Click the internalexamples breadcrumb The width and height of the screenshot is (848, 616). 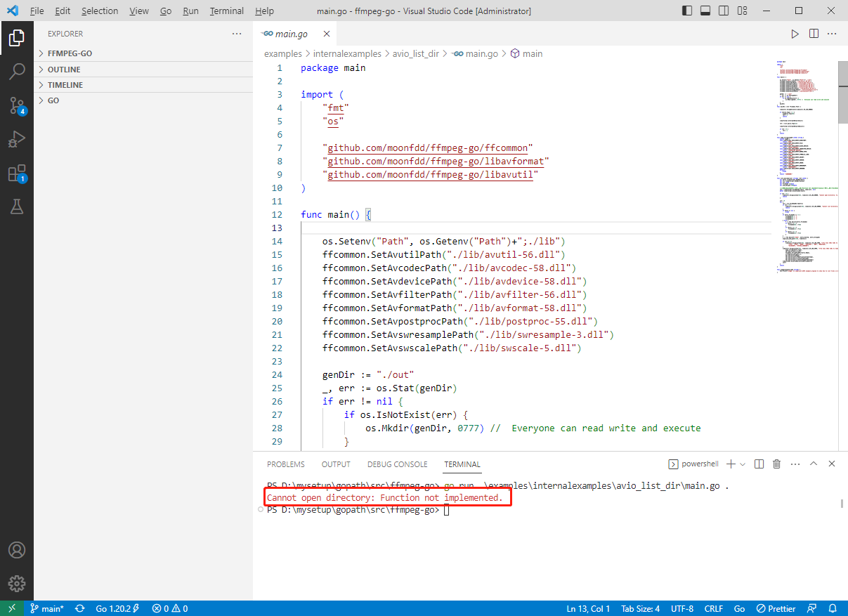pos(347,53)
